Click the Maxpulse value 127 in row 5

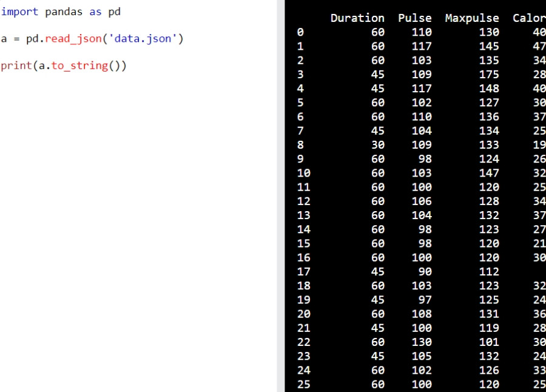coord(489,103)
